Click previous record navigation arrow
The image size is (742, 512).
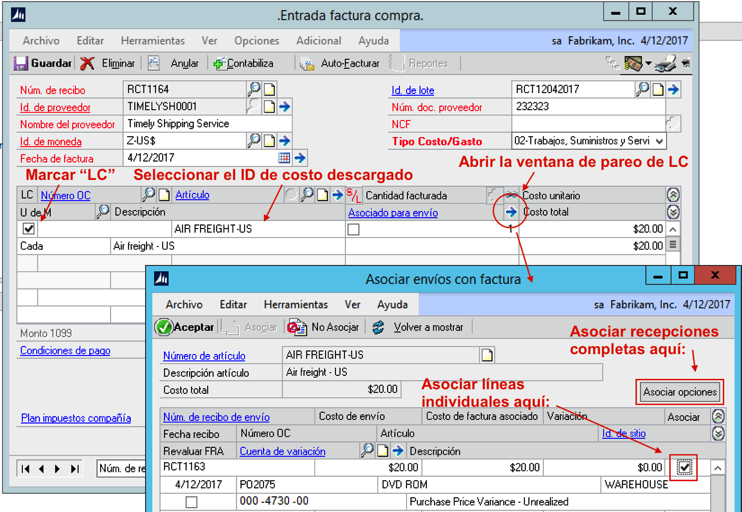click(42, 468)
